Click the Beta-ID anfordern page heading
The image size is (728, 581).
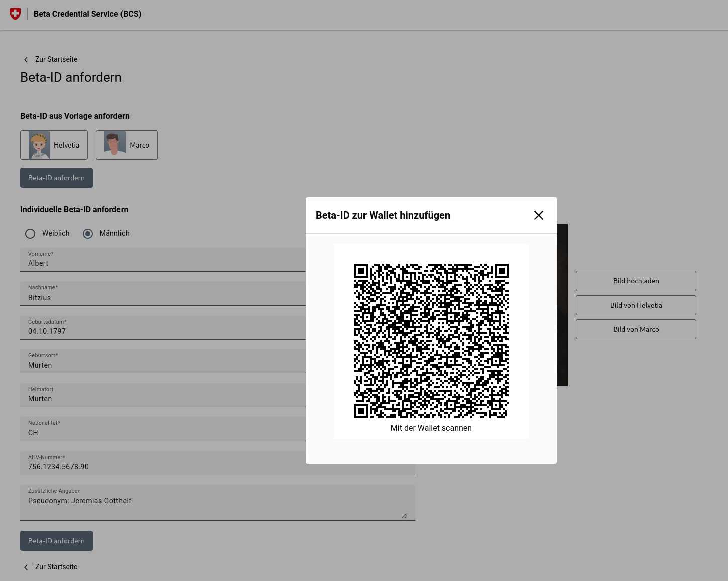[71, 77]
